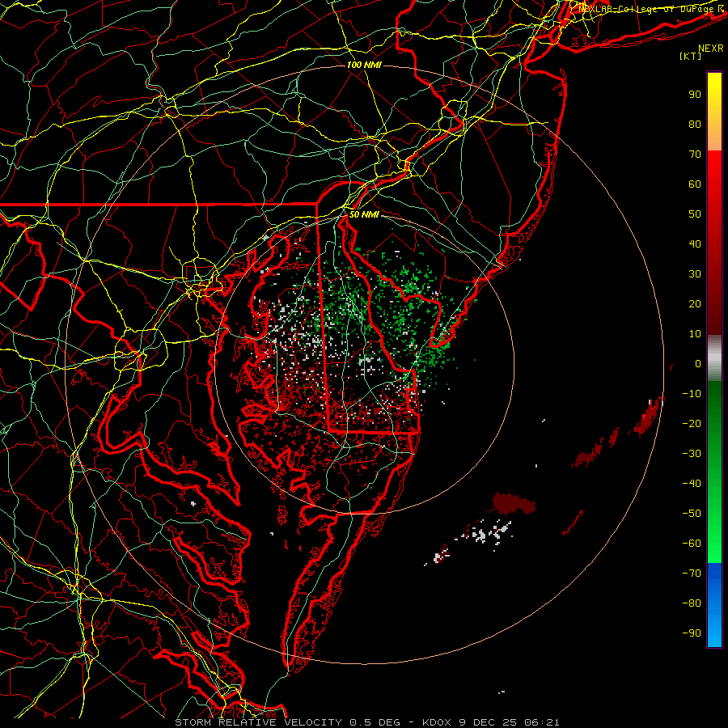Select the 20 value on velocity scale
This screenshot has width=728, height=728.
[695, 303]
